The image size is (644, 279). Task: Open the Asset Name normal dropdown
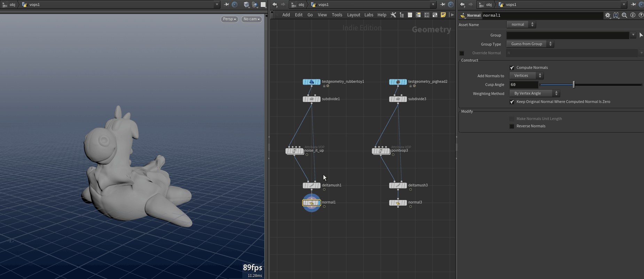(521, 24)
